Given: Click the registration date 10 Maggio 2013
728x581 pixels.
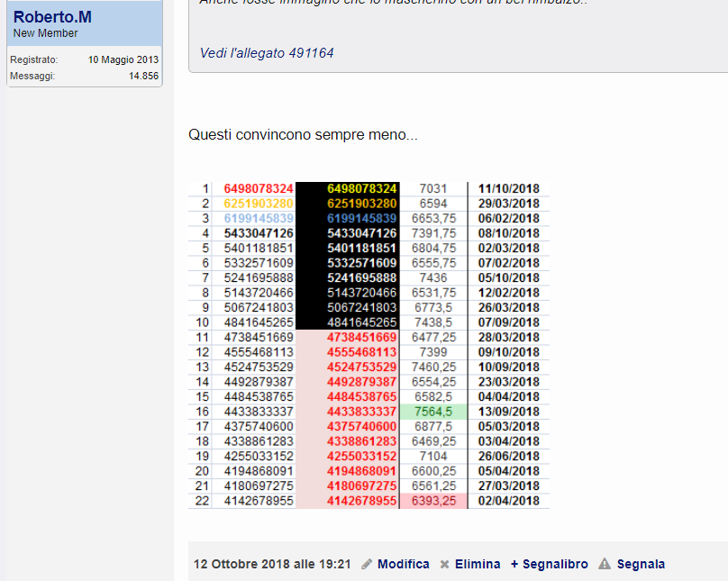Looking at the screenshot, I should (x=123, y=59).
